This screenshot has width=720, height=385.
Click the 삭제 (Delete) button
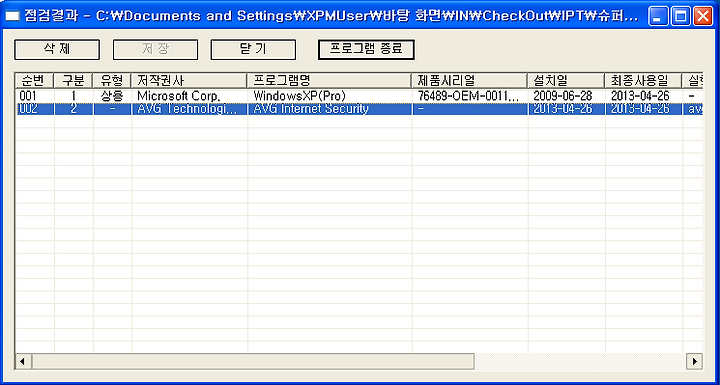57,50
